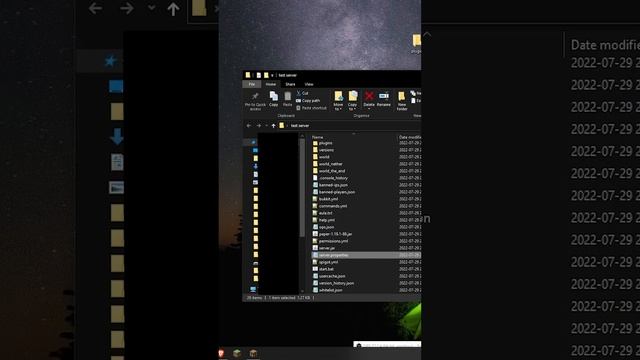
Task: Click test server in the address bar
Action: pyautogui.click(x=300, y=126)
